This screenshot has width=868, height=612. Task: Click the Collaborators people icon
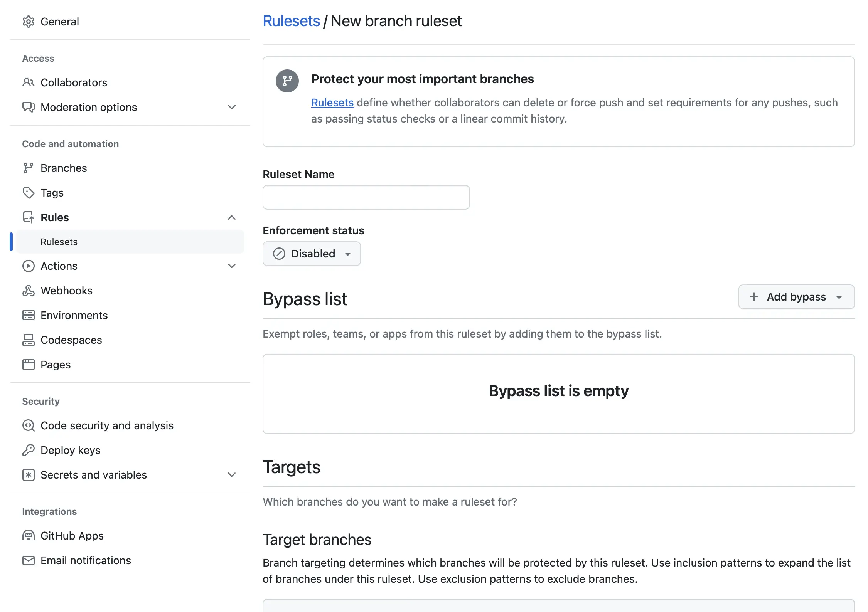pyautogui.click(x=29, y=82)
